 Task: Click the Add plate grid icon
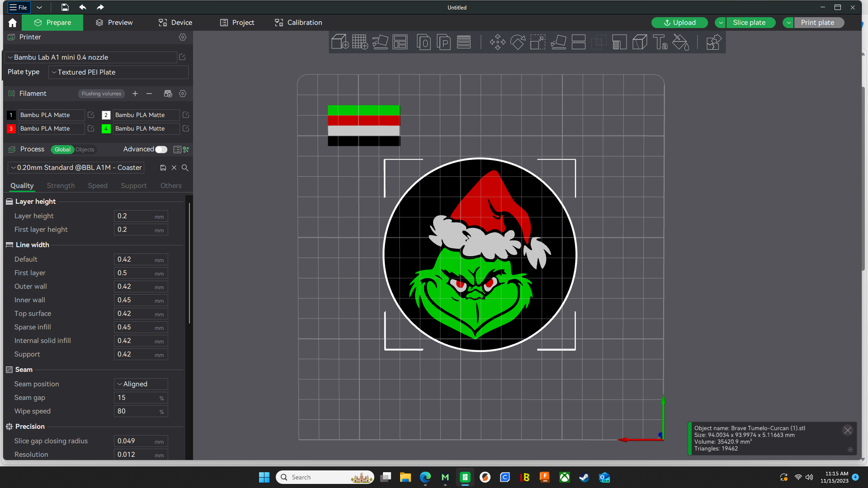[x=360, y=42]
